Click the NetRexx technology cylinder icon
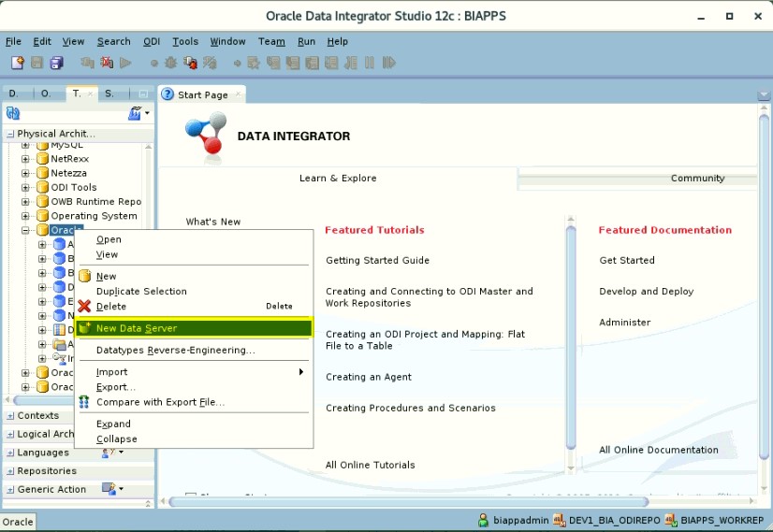The image size is (773, 532). 43,159
